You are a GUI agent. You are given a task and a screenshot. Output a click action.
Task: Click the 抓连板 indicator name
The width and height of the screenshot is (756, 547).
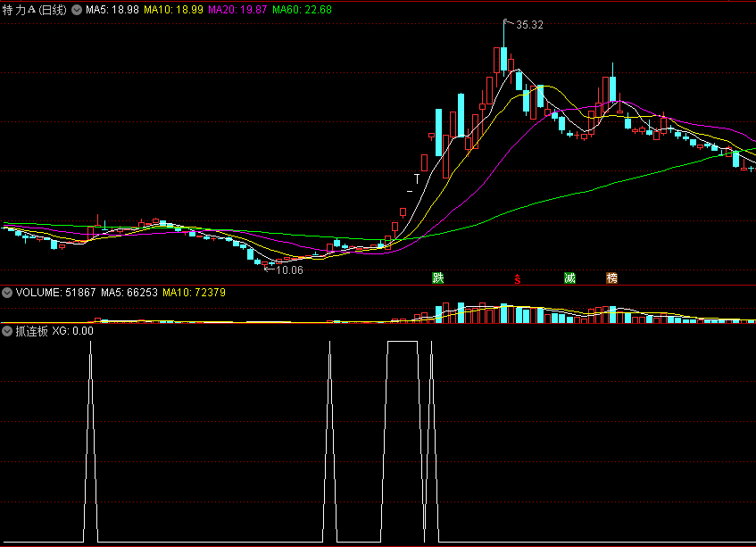32,331
